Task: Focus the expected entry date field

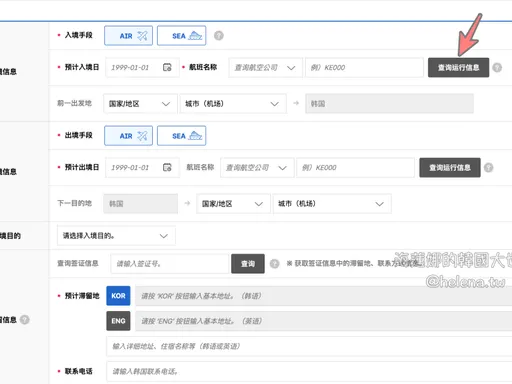Action: (142, 68)
